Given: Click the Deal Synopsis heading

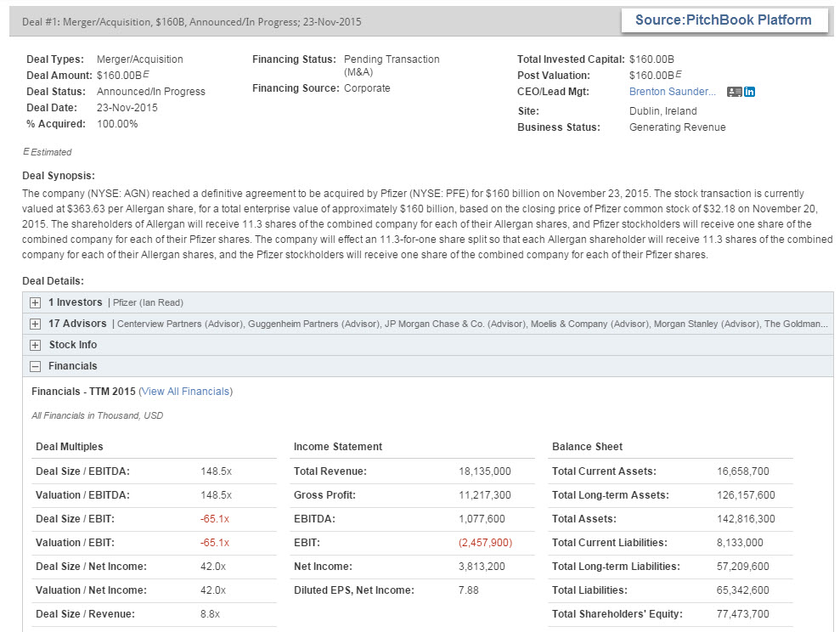Looking at the screenshot, I should [59, 176].
